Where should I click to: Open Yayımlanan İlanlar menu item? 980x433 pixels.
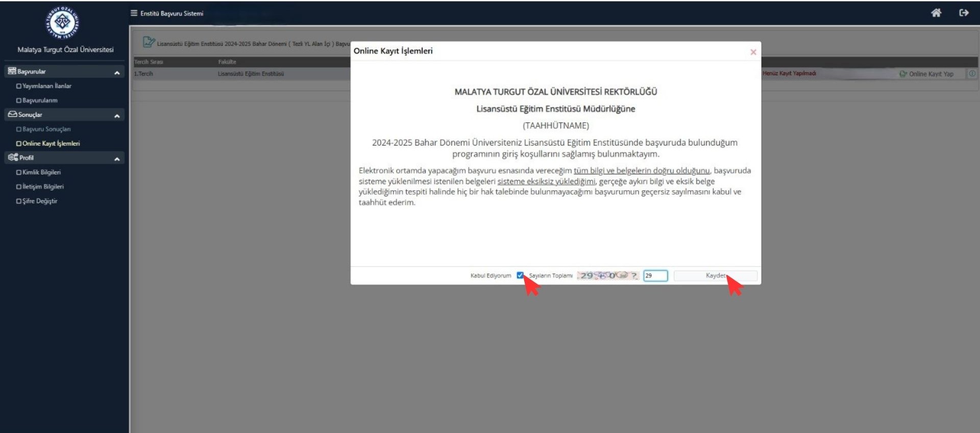pyautogui.click(x=46, y=86)
